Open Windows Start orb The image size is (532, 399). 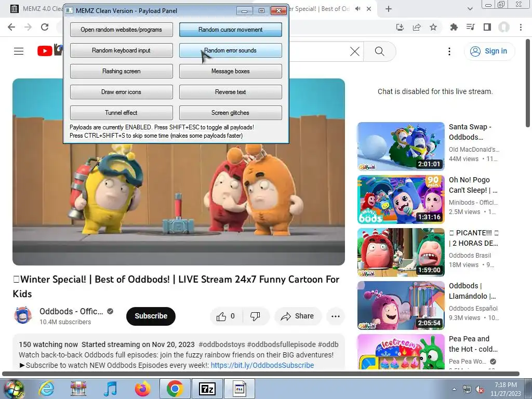(14, 389)
